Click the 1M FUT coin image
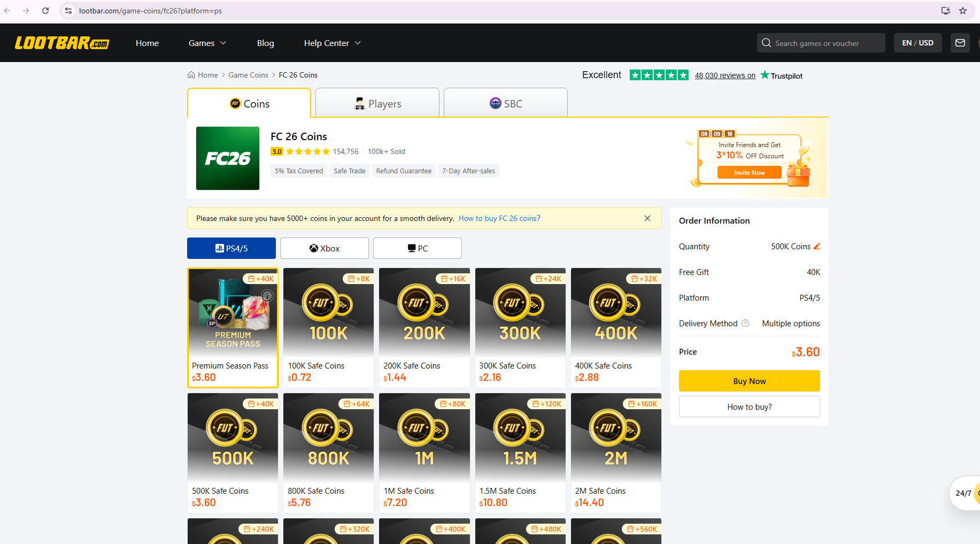980x544 pixels. [425, 438]
